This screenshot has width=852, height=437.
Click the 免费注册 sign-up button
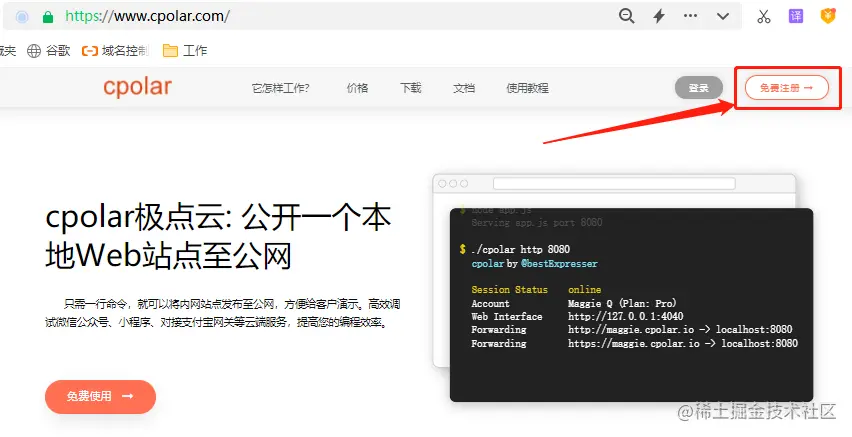click(x=786, y=88)
